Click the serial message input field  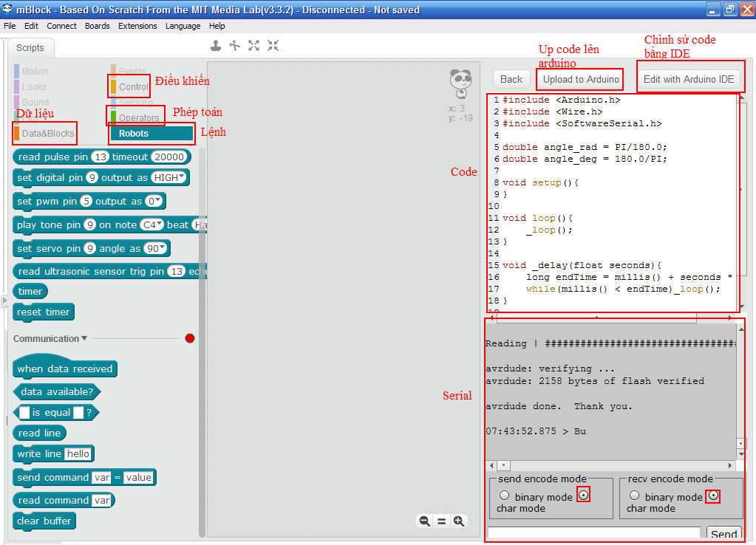coord(593,533)
